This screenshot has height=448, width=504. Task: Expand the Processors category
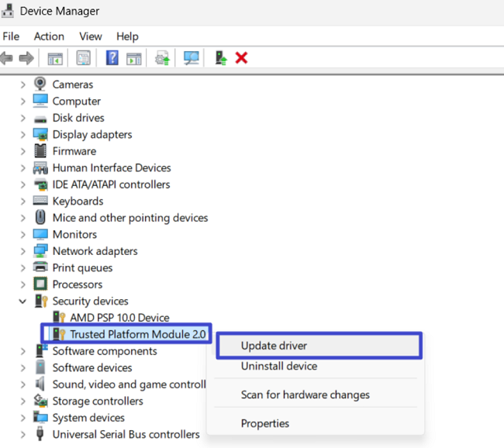click(22, 284)
